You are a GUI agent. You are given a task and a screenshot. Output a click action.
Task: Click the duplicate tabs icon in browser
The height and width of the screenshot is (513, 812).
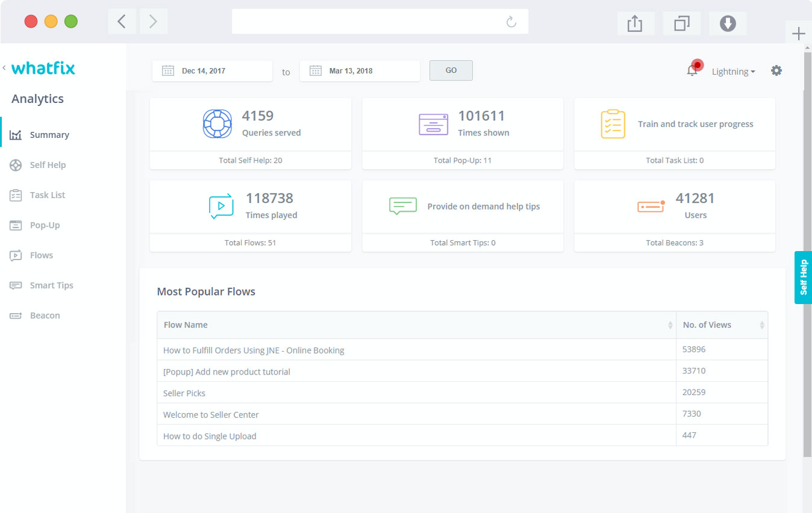click(x=681, y=23)
